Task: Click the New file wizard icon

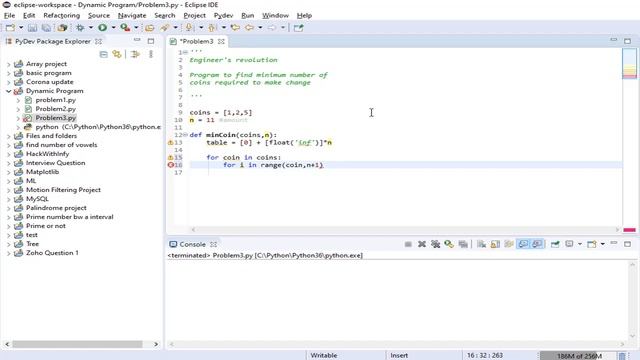Action: click(x=10, y=28)
